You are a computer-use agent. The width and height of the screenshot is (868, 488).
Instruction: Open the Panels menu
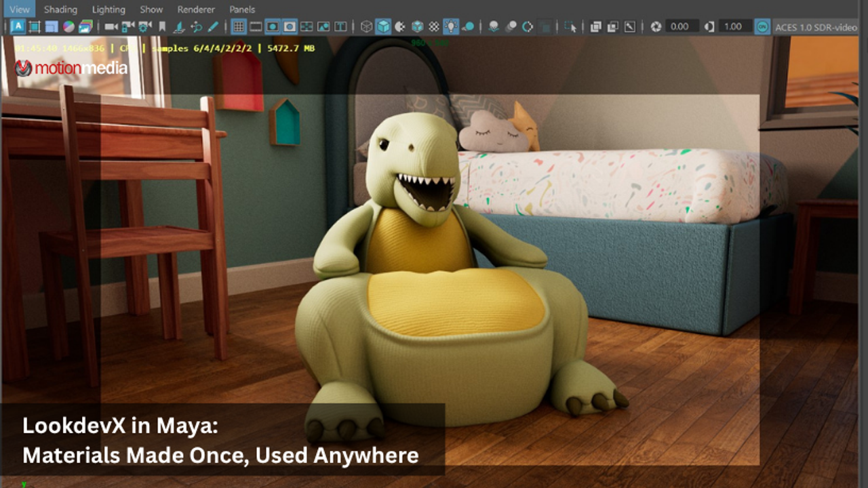243,9
